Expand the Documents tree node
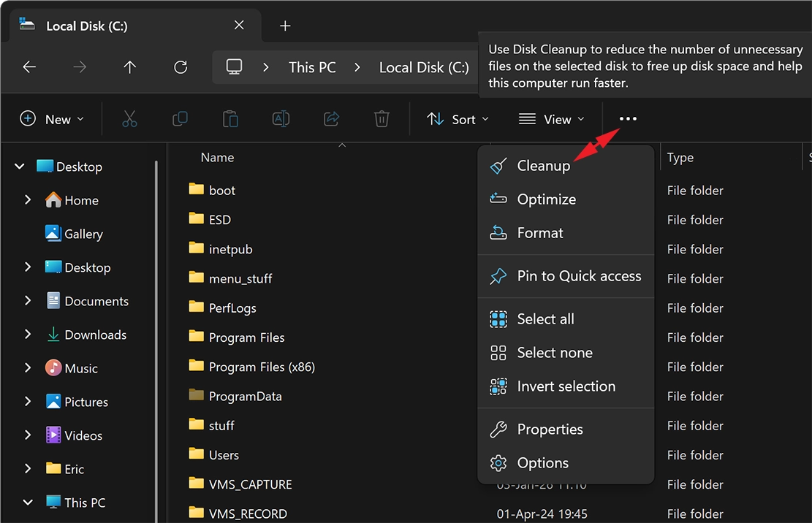The width and height of the screenshot is (812, 523). coord(28,301)
